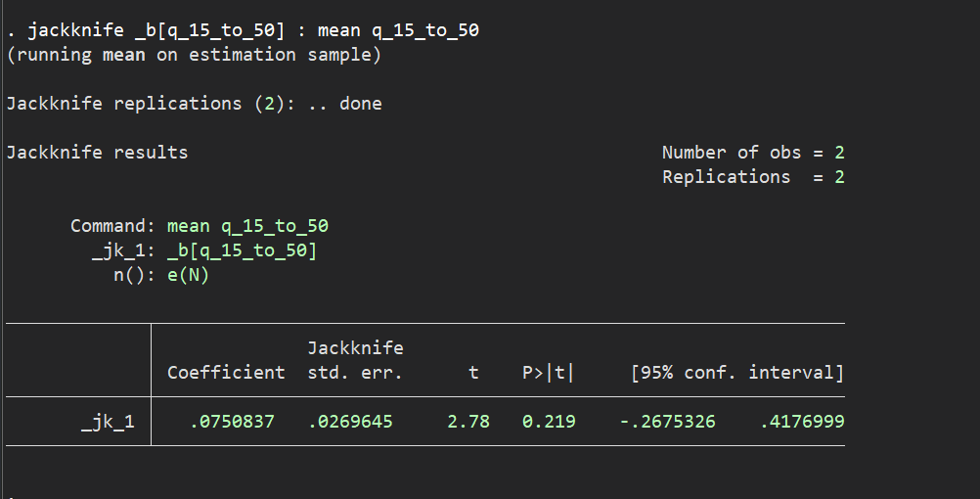980x499 pixels.
Task: Select the '_jk_1' row label in table
Action: 108,422
